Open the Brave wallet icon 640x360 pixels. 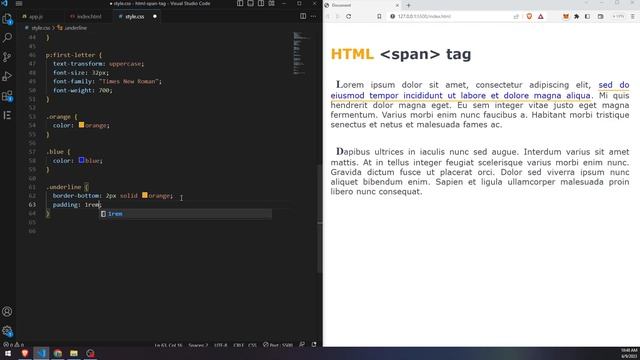click(x=600, y=16)
